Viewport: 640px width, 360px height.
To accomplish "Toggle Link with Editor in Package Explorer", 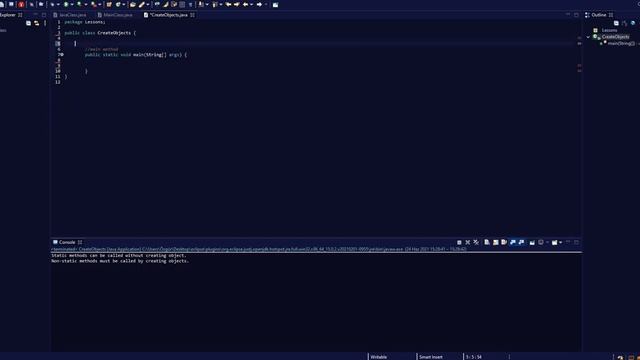I will [37, 23].
